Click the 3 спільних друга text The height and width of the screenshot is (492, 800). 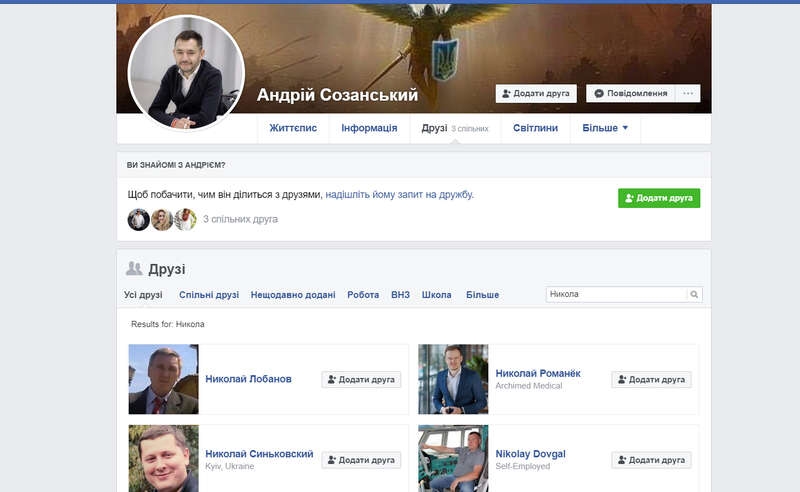[x=240, y=219]
